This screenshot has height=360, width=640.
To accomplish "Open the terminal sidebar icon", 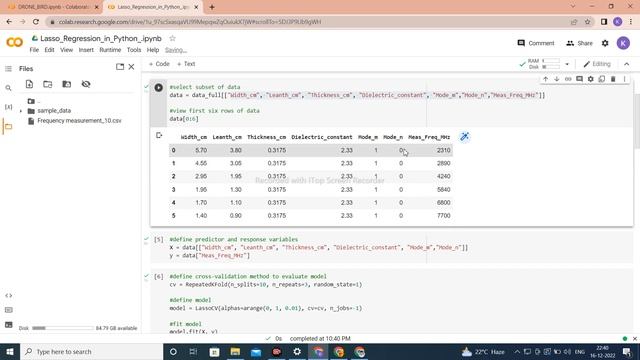I will coord(8,325).
